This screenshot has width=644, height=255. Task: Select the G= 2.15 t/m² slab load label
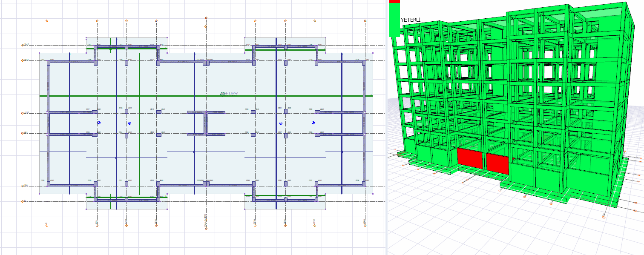[x=232, y=93]
